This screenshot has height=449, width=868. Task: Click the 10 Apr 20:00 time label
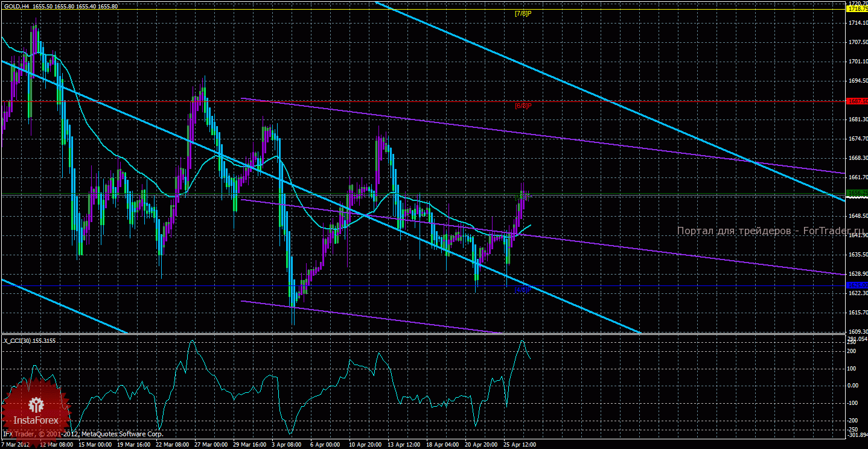[x=366, y=444]
